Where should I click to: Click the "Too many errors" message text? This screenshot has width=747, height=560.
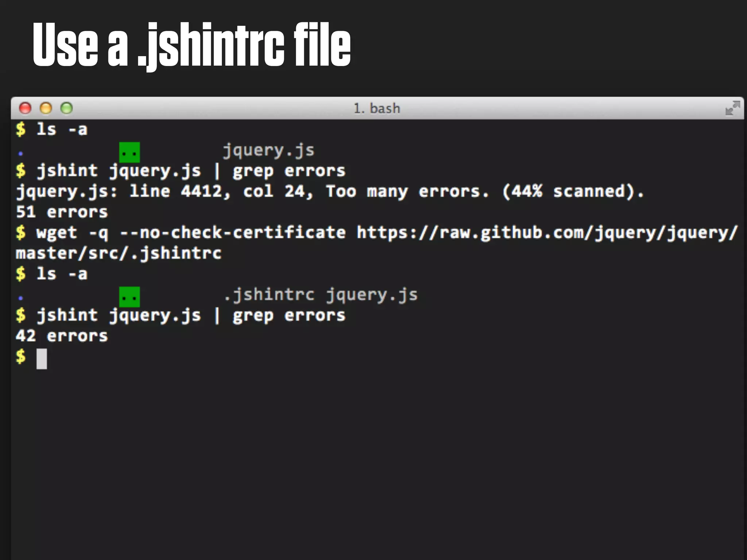(x=407, y=191)
